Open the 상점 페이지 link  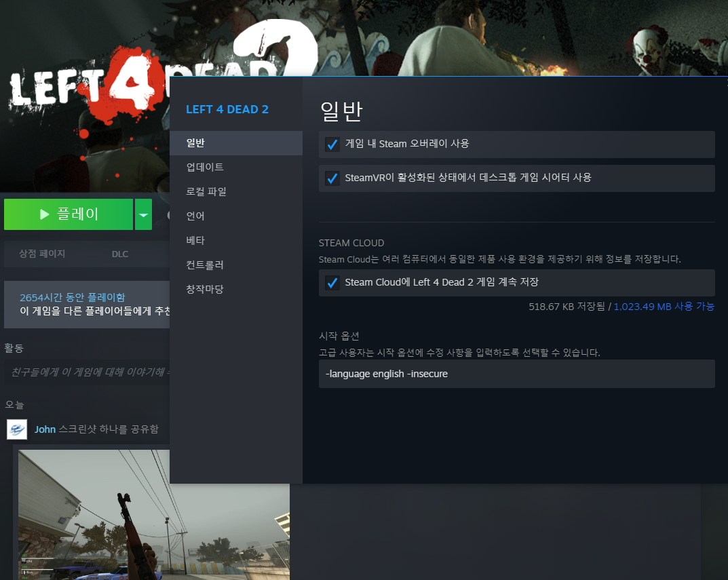click(x=42, y=254)
